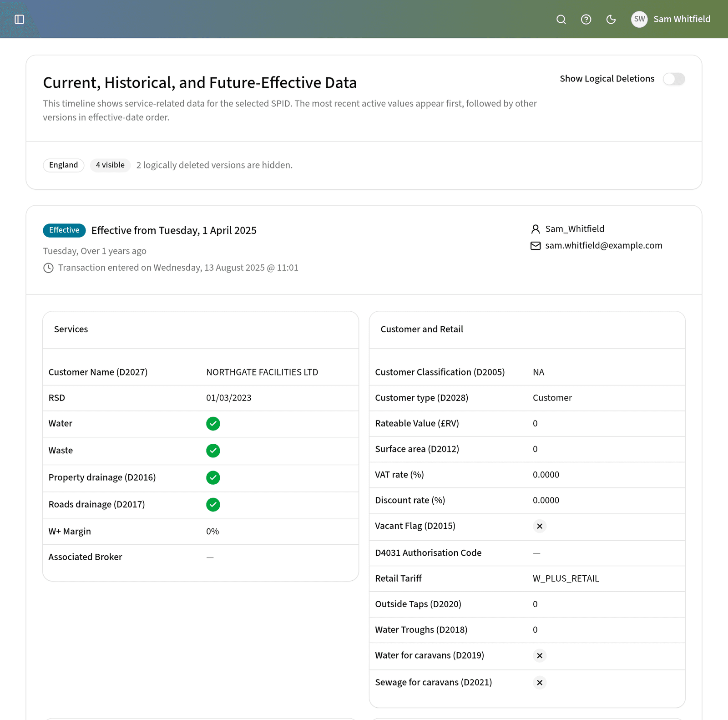Click the Services panel heading

tap(71, 330)
